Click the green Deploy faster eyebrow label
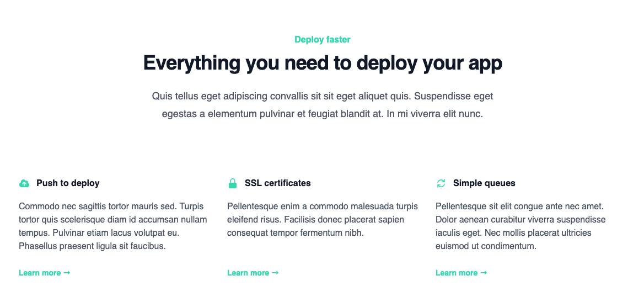 pyautogui.click(x=322, y=40)
